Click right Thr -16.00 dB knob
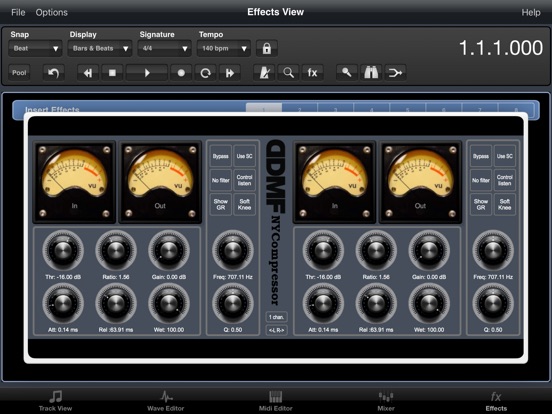The width and height of the screenshot is (552, 414). 323,251
